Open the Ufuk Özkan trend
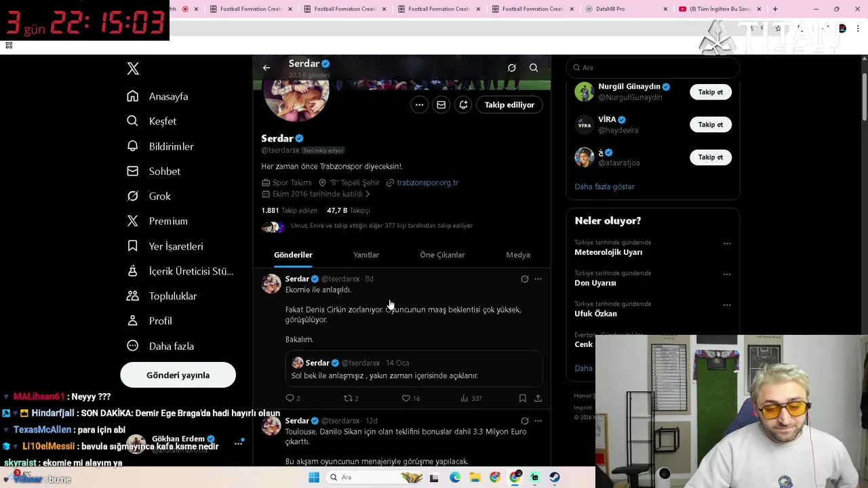 [x=595, y=314]
